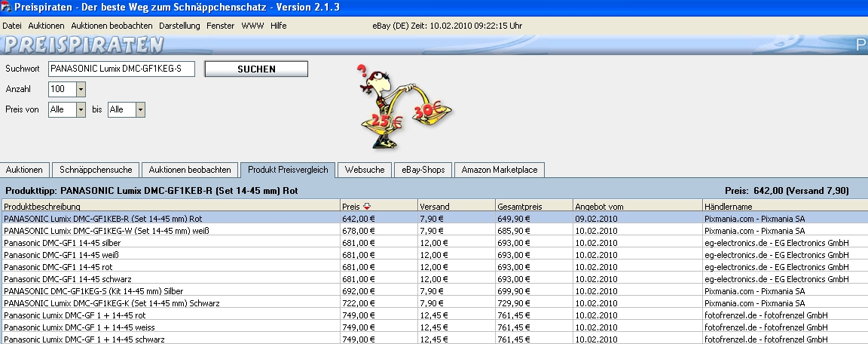Image resolution: width=868 pixels, height=344 pixels.
Task: Open the Hilfe menu
Action: point(279,26)
